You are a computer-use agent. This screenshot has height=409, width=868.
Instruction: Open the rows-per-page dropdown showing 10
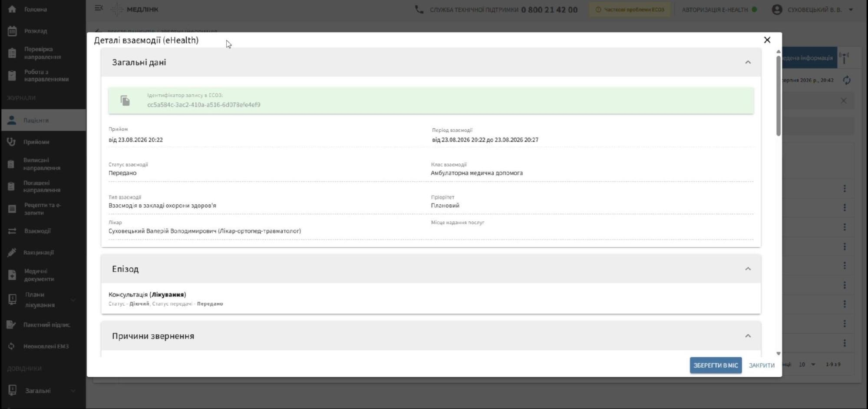coord(807,364)
